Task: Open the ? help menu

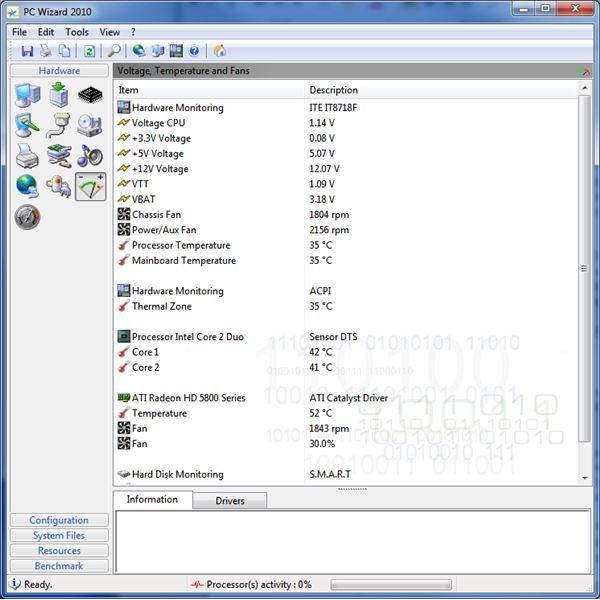Action: pyautogui.click(x=133, y=32)
